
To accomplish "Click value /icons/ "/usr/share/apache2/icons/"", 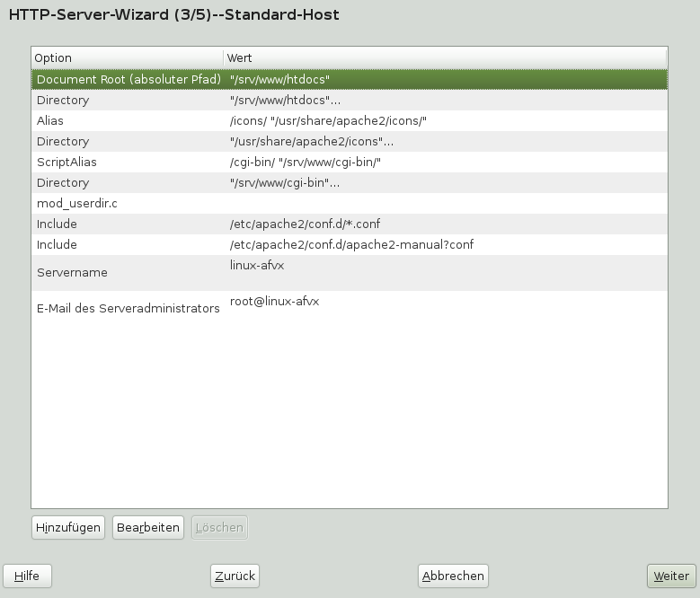I will (x=328, y=121).
